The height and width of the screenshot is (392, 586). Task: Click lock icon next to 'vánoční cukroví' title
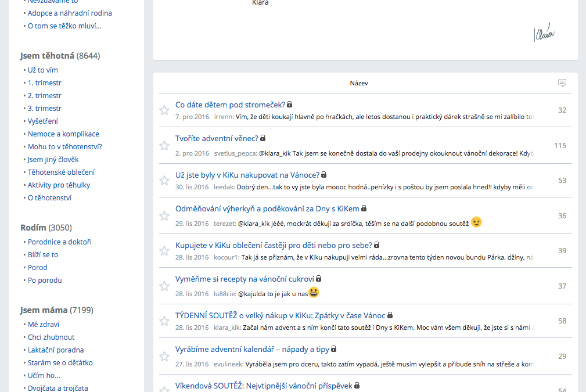click(x=318, y=278)
